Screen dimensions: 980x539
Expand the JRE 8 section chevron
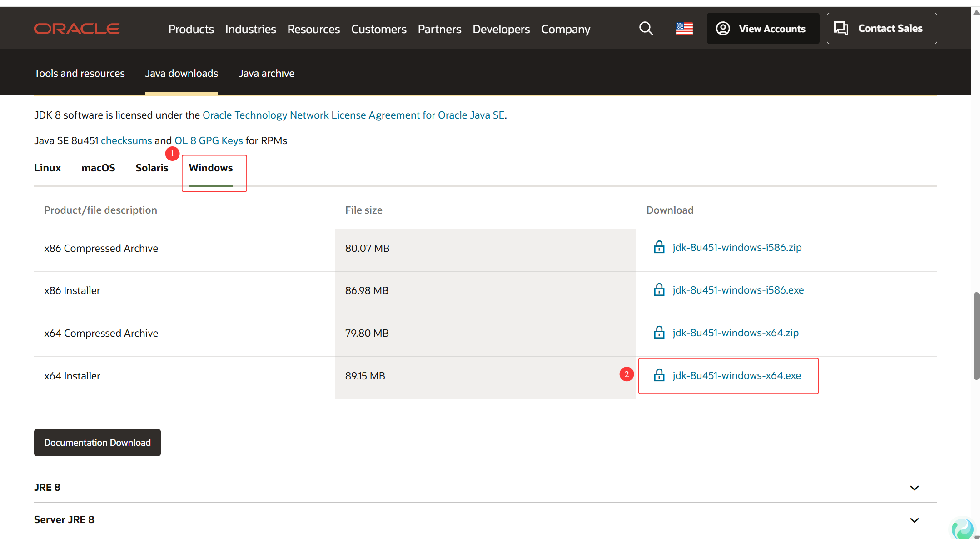pos(914,488)
